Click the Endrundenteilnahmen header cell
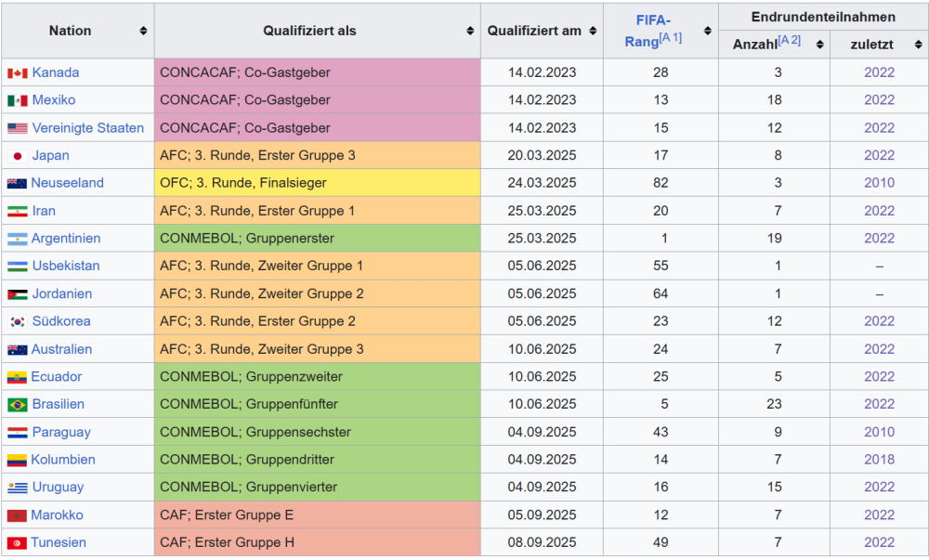 pos(823,17)
